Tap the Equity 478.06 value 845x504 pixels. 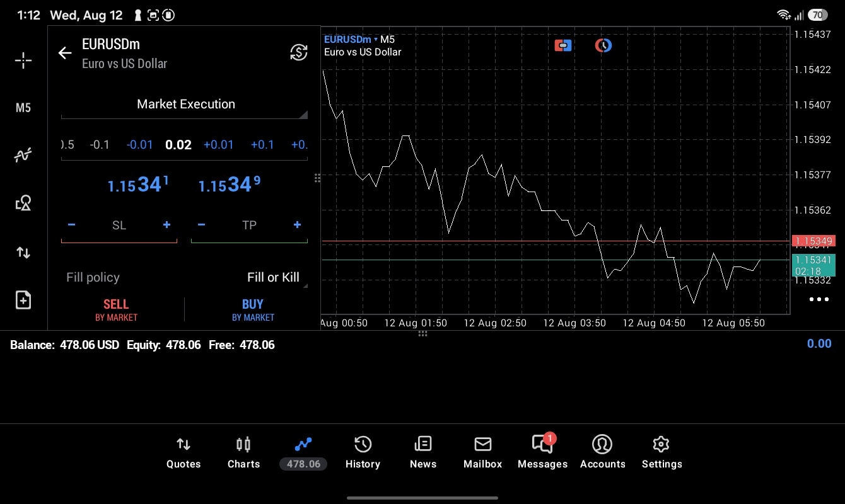click(x=184, y=345)
